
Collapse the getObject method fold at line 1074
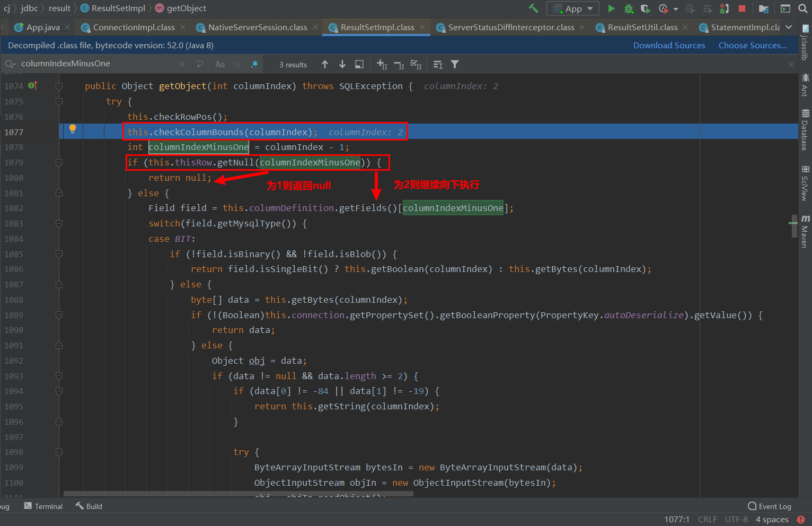[x=59, y=86]
